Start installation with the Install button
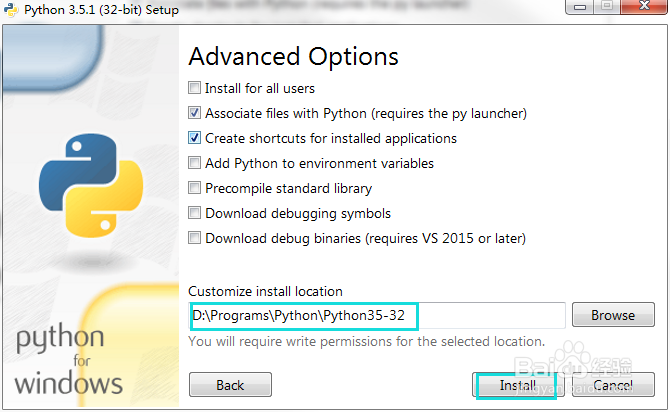670x412 pixels. point(517,385)
